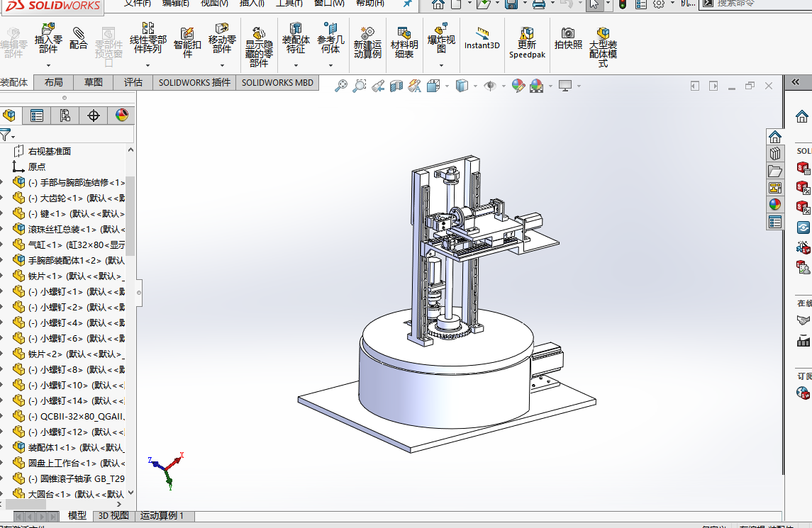Open the DimXpertManager crosshair tab

93,116
